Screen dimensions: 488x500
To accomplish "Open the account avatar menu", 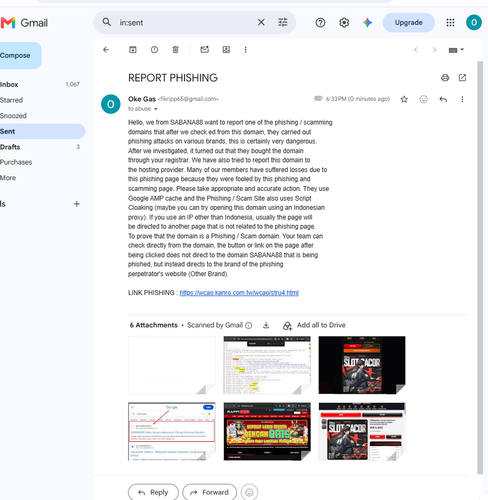I will (x=474, y=23).
